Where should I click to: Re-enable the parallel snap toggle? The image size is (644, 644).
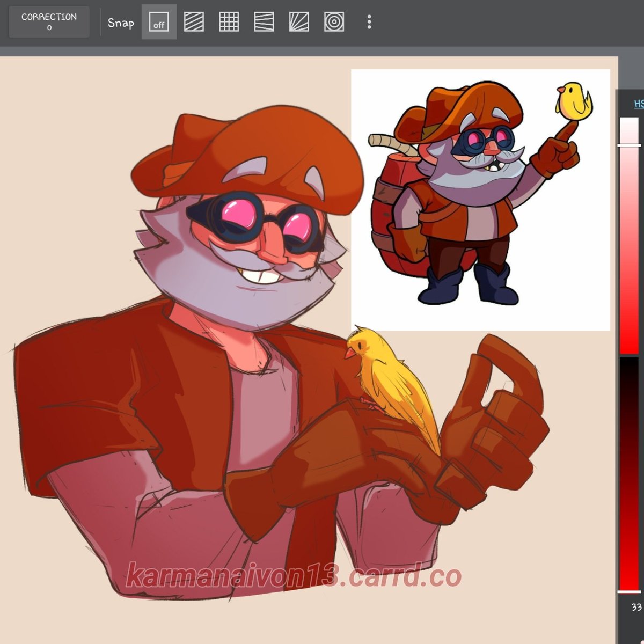[194, 22]
